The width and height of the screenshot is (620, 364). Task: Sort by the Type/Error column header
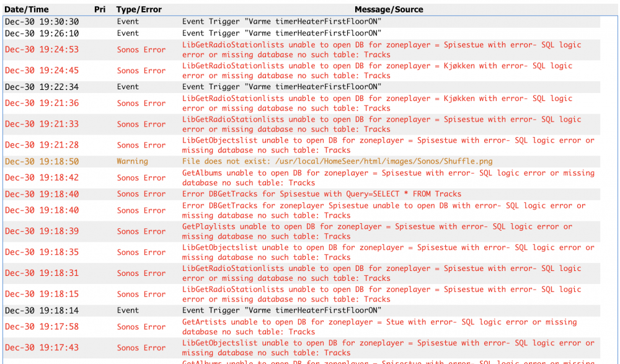[139, 10]
